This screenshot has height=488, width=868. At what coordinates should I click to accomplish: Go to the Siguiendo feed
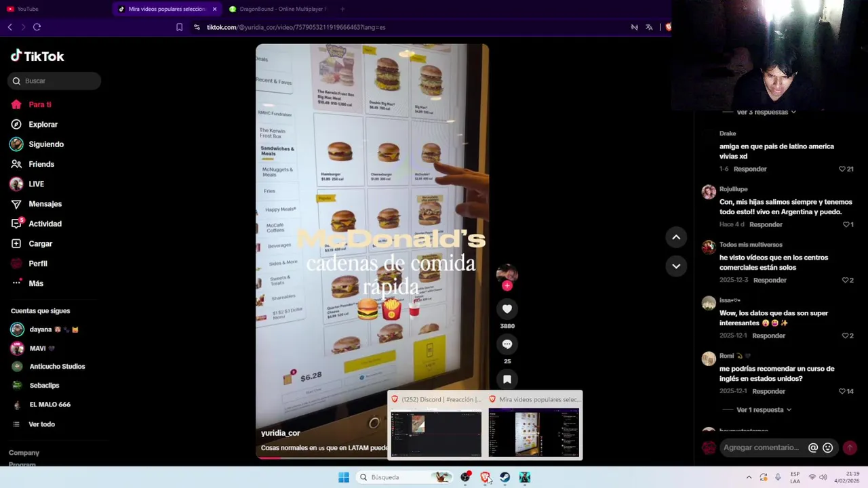37,144
